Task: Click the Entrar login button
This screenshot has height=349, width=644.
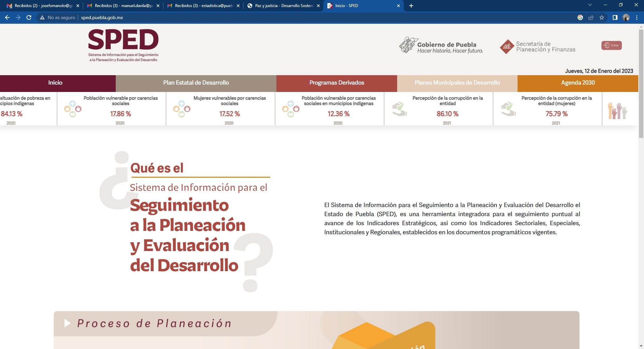Action: 611,45
